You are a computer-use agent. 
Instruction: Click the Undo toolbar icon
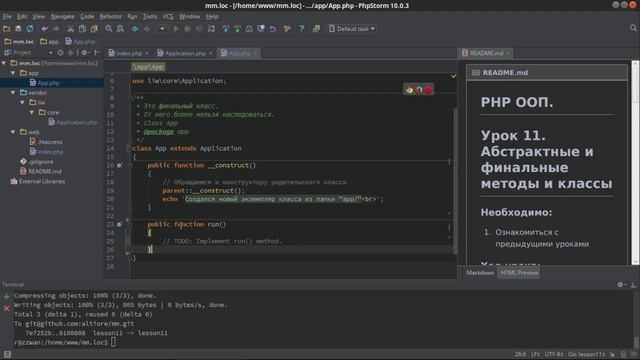44,29
